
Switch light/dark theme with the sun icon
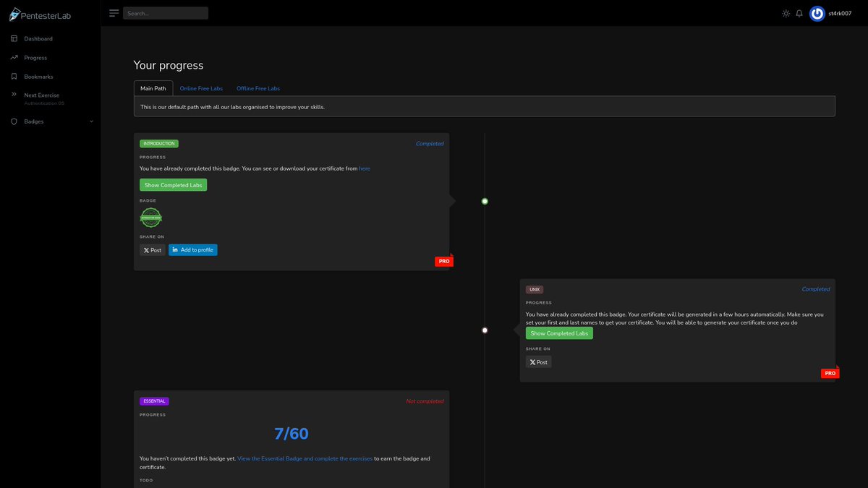[x=786, y=13]
